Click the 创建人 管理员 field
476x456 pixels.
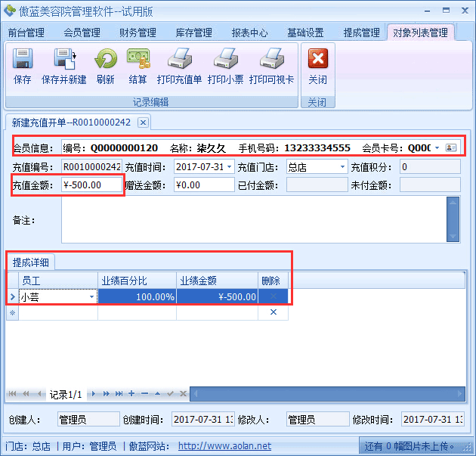[88, 419]
